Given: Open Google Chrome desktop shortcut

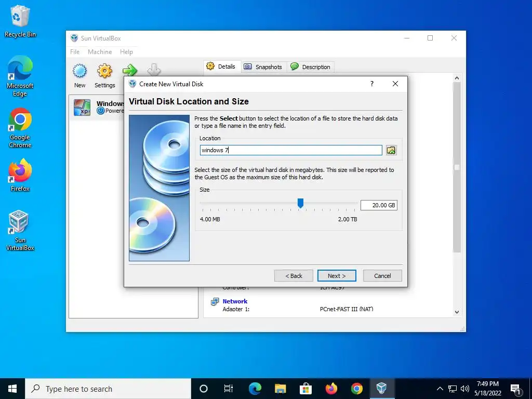Looking at the screenshot, I should point(20,128).
